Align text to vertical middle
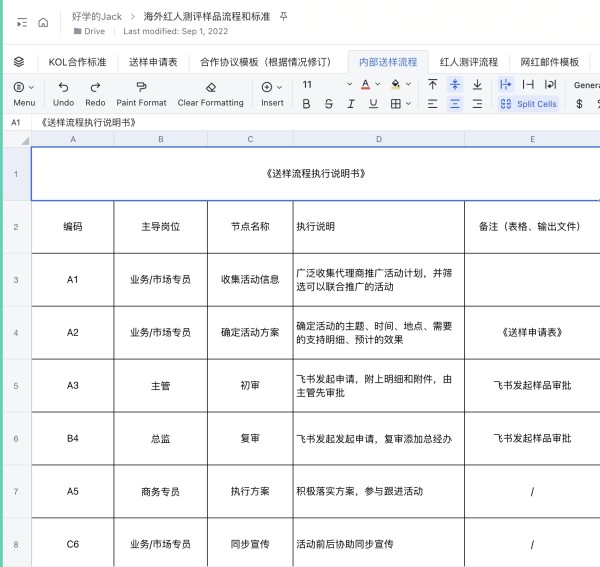 click(455, 84)
